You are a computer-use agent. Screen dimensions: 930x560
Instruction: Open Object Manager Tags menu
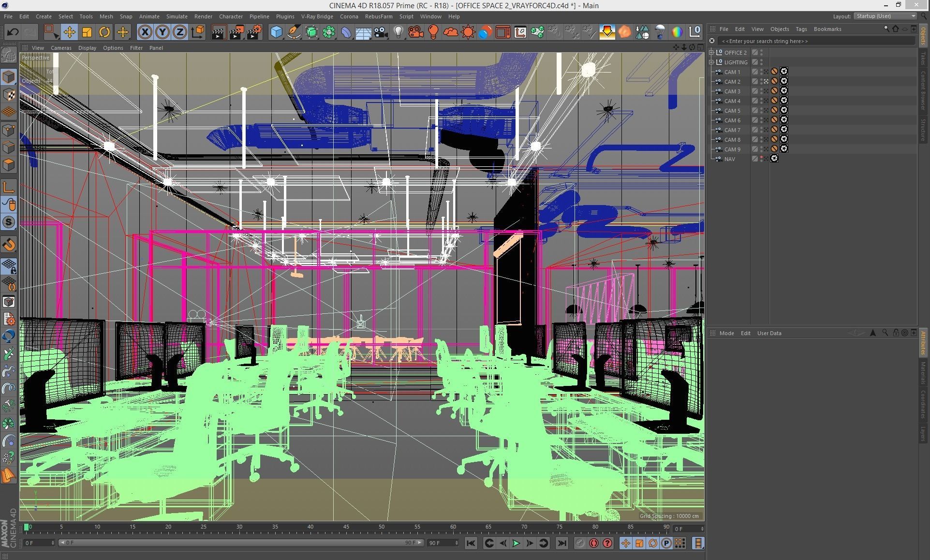[801, 29]
